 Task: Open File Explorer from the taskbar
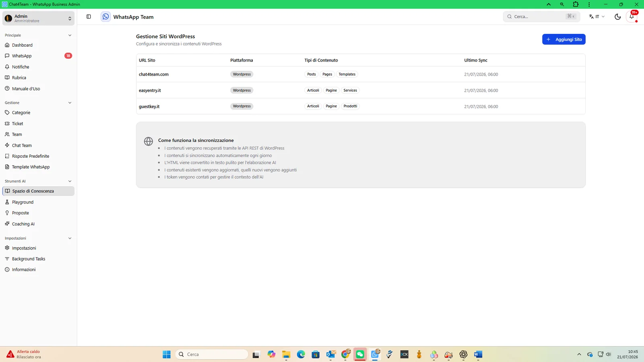286,354
